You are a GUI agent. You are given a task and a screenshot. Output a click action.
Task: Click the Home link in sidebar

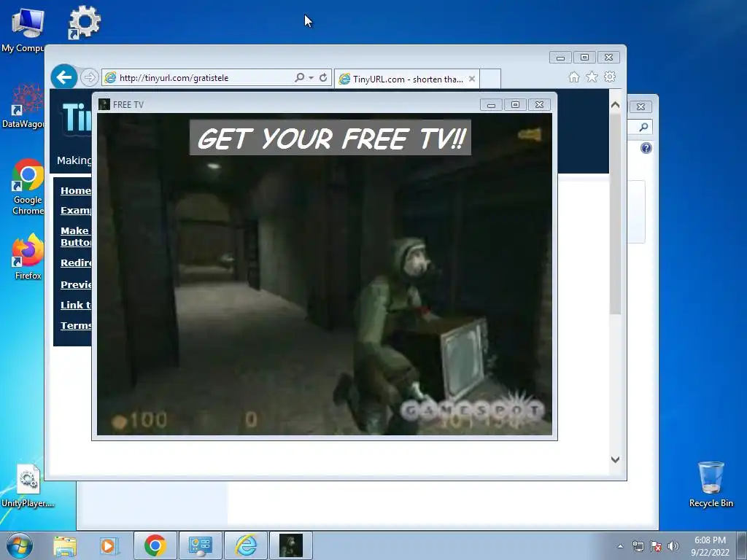point(76,190)
